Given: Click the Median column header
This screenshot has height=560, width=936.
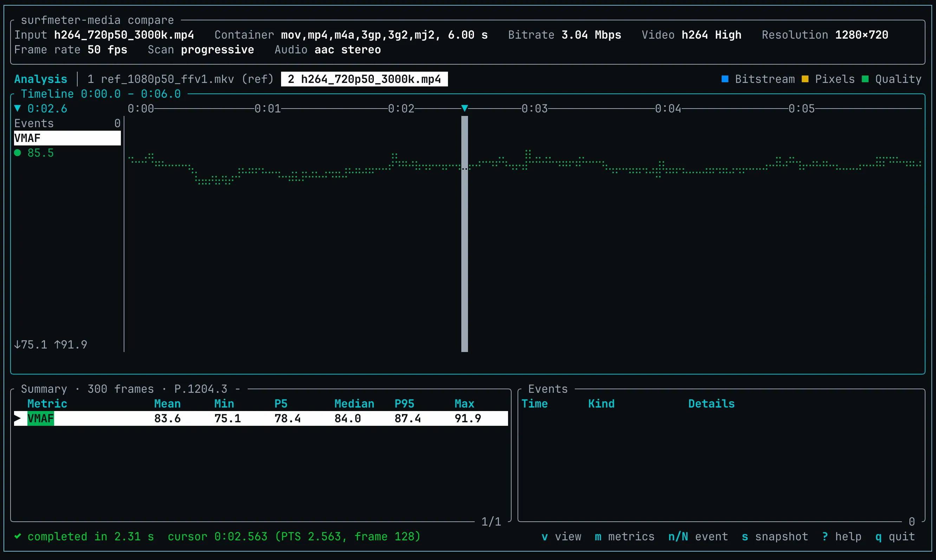Looking at the screenshot, I should 354,404.
